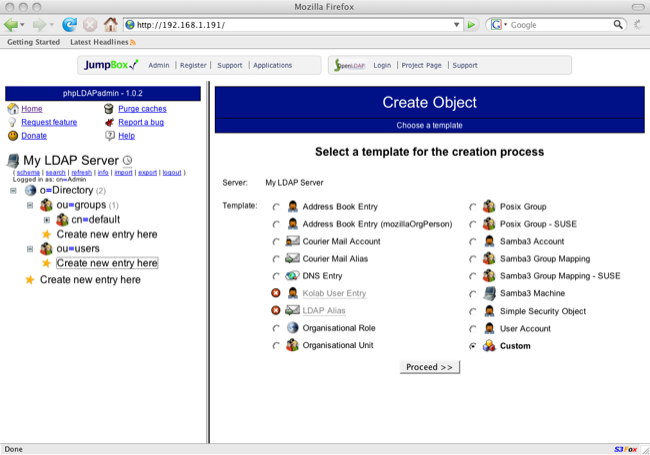Click the Proceed >> button
The image size is (650, 455).
pyautogui.click(x=429, y=367)
